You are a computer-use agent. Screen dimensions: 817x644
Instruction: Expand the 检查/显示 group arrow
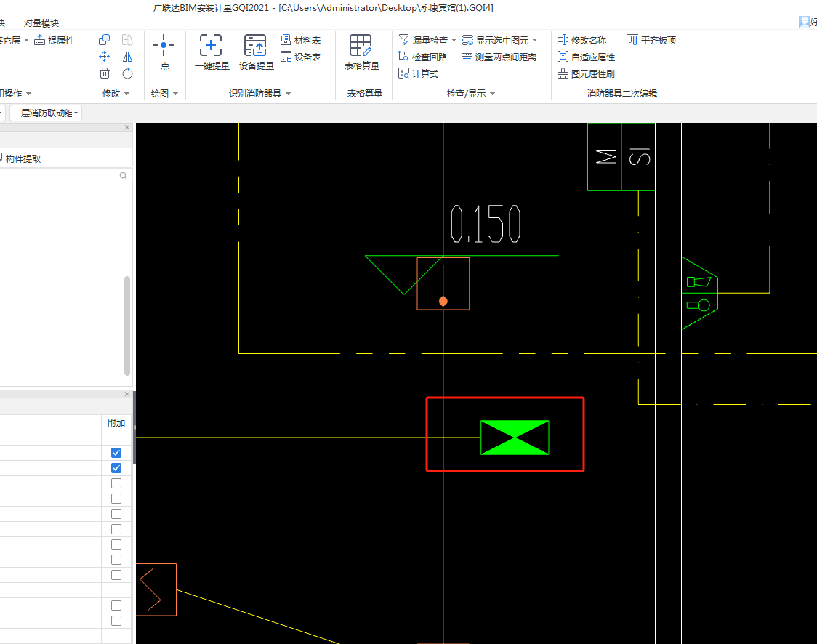pos(492,94)
